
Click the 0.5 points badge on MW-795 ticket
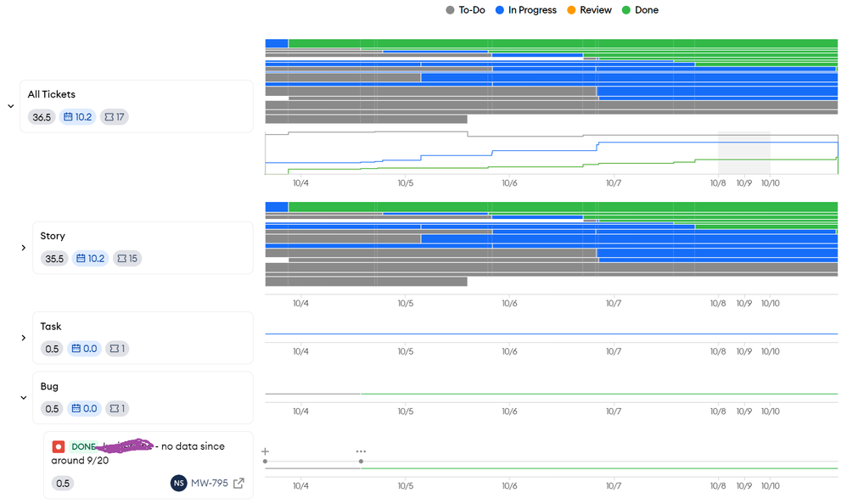(63, 484)
